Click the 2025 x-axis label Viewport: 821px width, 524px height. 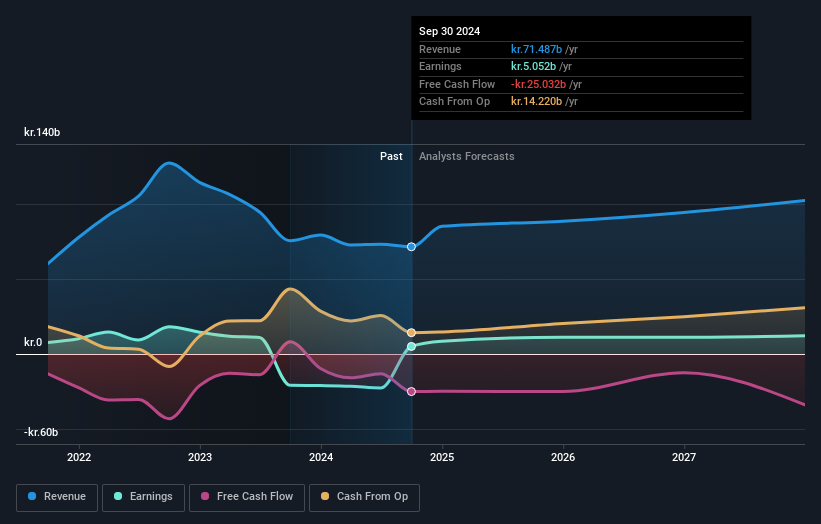442,457
